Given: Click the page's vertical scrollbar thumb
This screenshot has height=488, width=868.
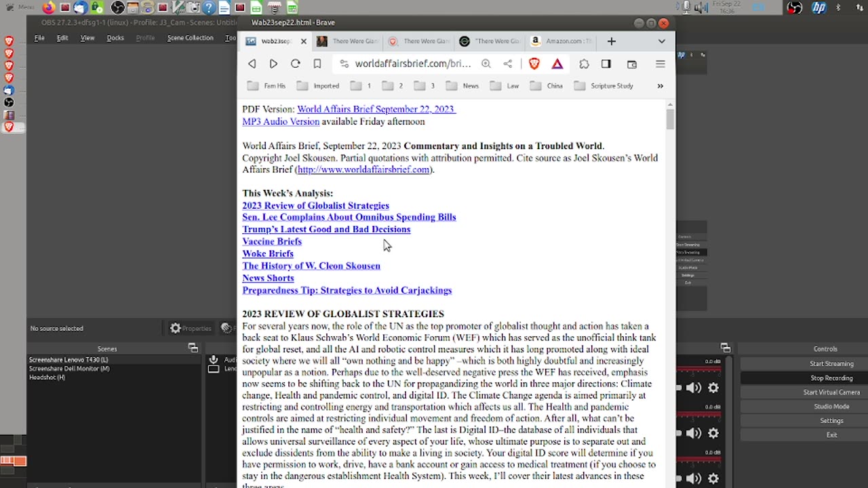Looking at the screenshot, I should tap(670, 119).
